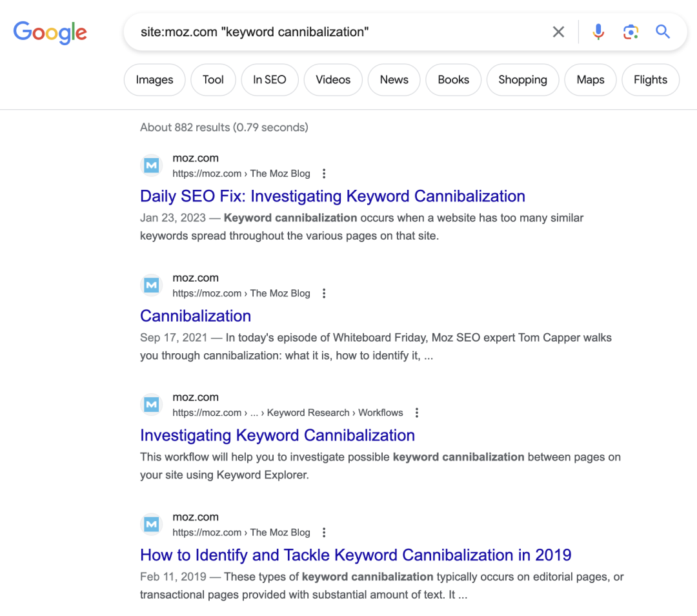The width and height of the screenshot is (697, 616).
Task: Open options menu for Daily SEO Fix result
Action: point(324,174)
